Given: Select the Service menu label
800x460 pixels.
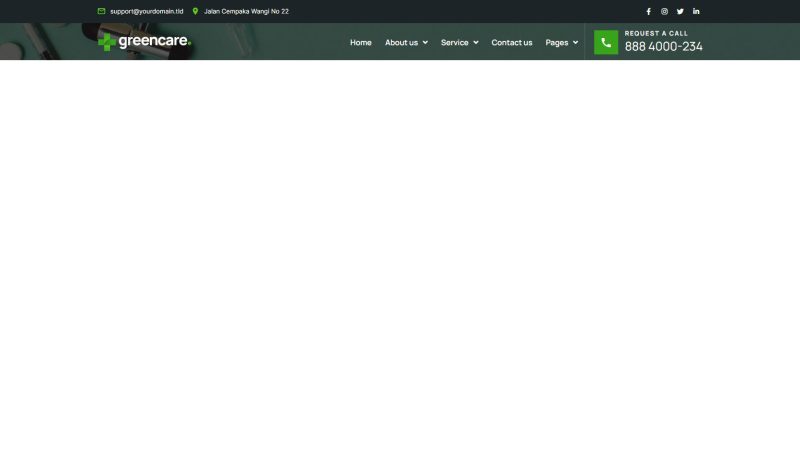Looking at the screenshot, I should [x=454, y=43].
